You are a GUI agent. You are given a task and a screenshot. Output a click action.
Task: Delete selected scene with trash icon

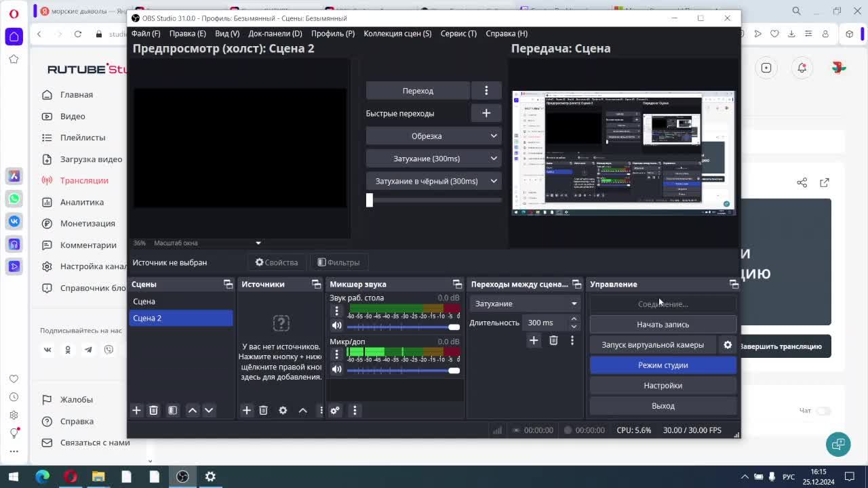153,410
